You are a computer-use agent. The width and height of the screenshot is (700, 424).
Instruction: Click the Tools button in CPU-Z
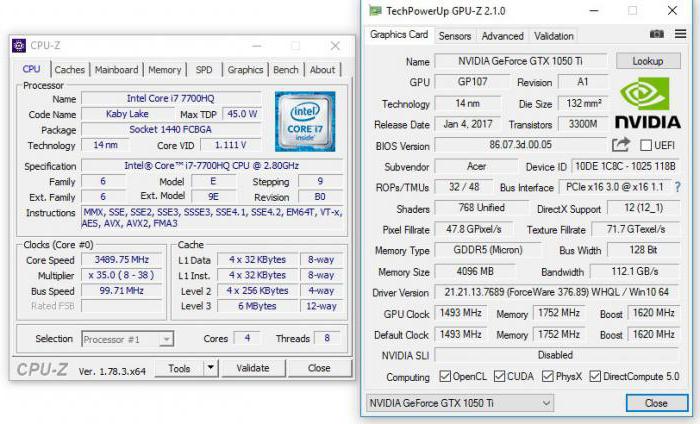coord(179,368)
